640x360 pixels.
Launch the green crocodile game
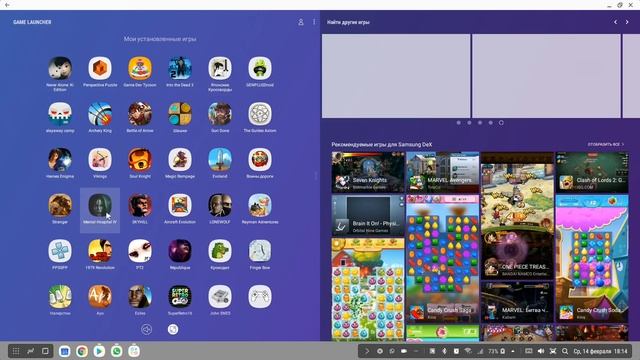[x=220, y=251]
